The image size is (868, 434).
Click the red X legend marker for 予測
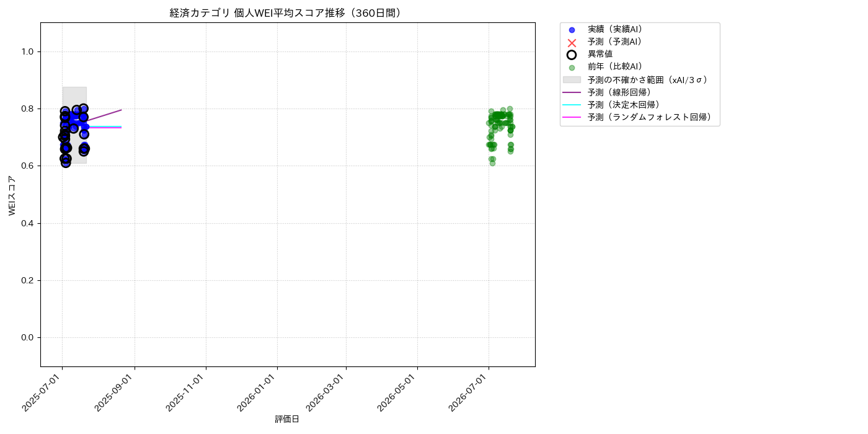pos(572,42)
